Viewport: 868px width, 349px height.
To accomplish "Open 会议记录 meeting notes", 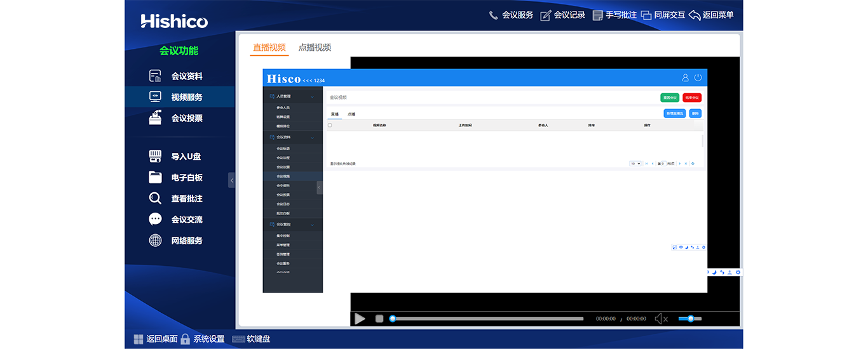I will 562,15.
